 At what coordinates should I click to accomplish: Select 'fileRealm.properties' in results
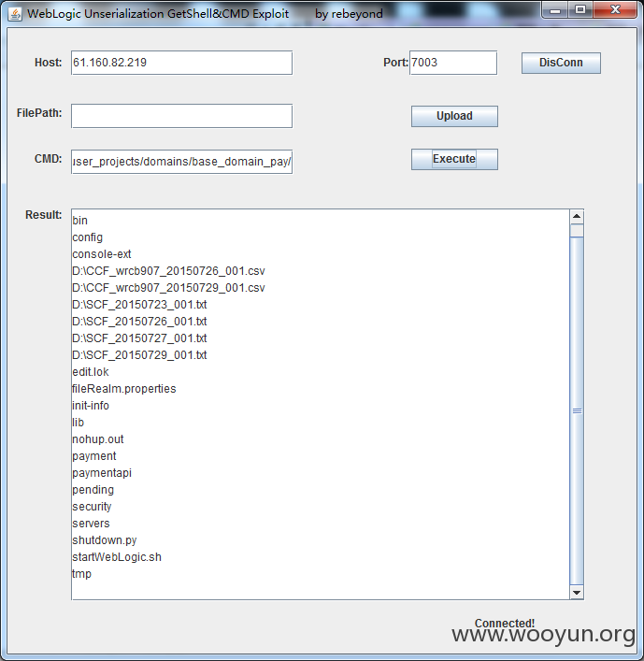point(124,389)
